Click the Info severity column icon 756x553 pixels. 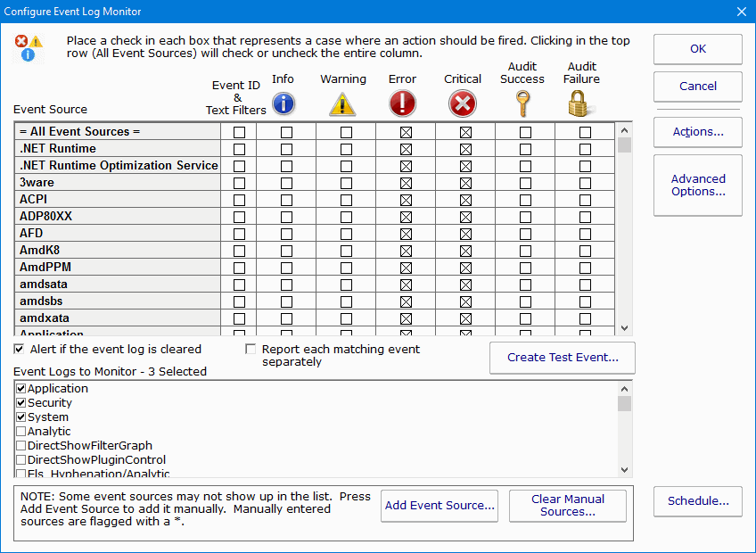point(283,103)
